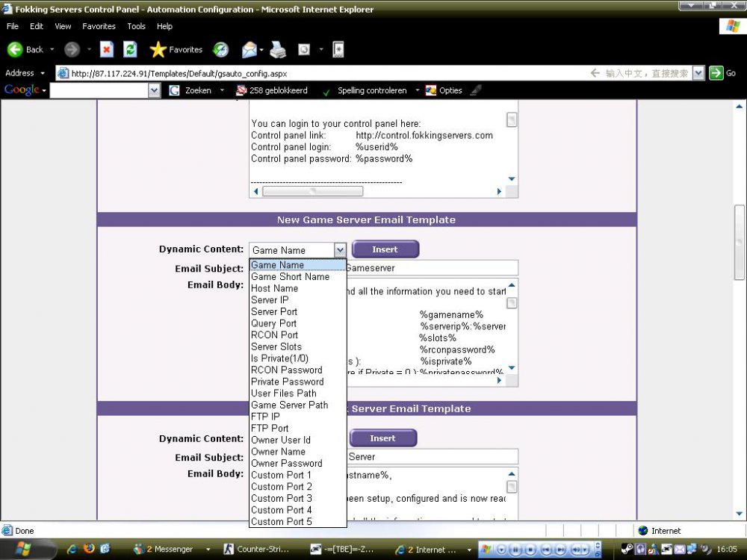Click horizontal scrollbar thumb in top text box

(x=312, y=191)
